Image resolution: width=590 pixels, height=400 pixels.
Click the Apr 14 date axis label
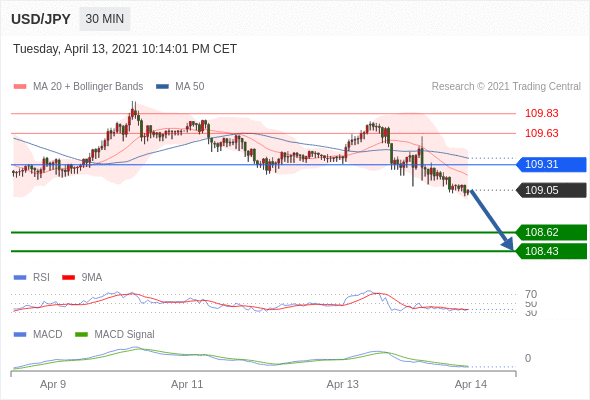tap(471, 385)
